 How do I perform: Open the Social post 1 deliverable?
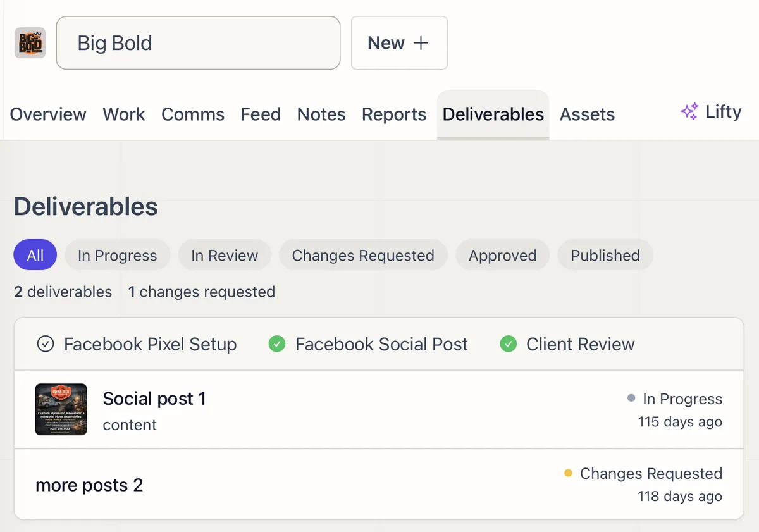[x=379, y=410]
